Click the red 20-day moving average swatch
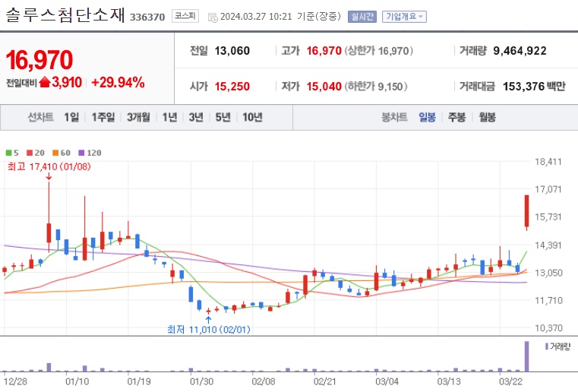This screenshot has width=578, height=392. (30, 153)
